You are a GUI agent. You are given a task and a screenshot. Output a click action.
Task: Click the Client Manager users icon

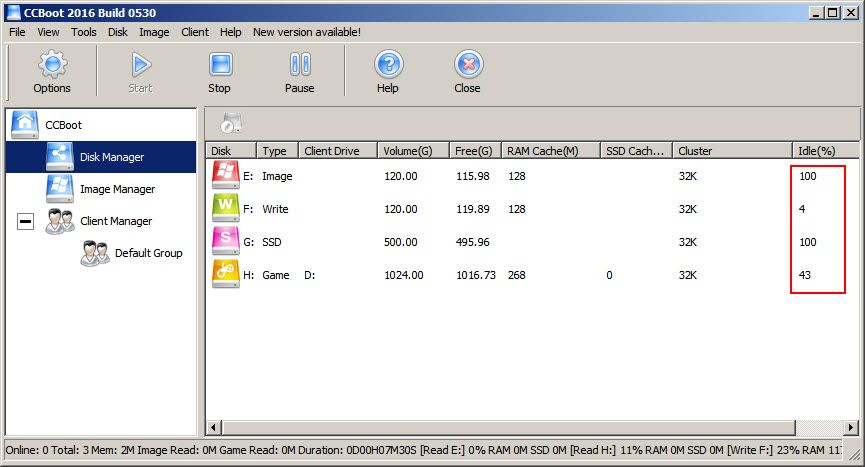click(x=60, y=221)
